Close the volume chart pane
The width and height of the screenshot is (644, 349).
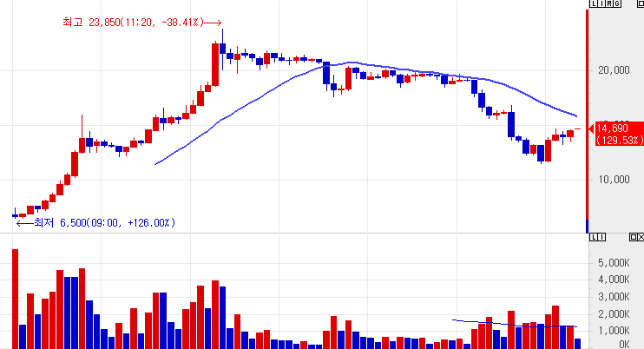point(641,235)
